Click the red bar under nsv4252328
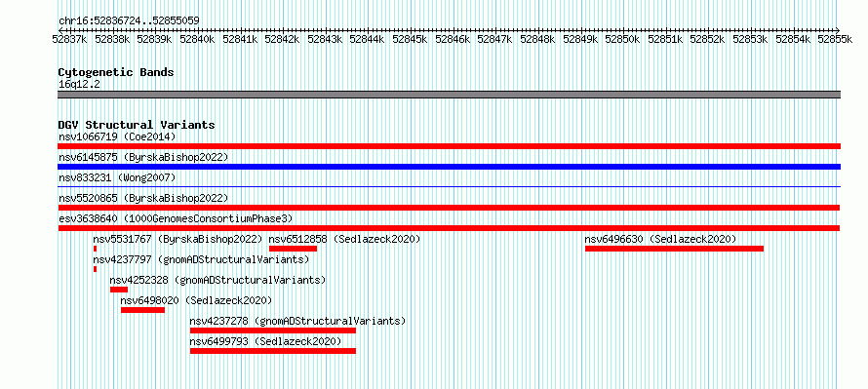Screen dimensions: 868x389 pos(119,290)
